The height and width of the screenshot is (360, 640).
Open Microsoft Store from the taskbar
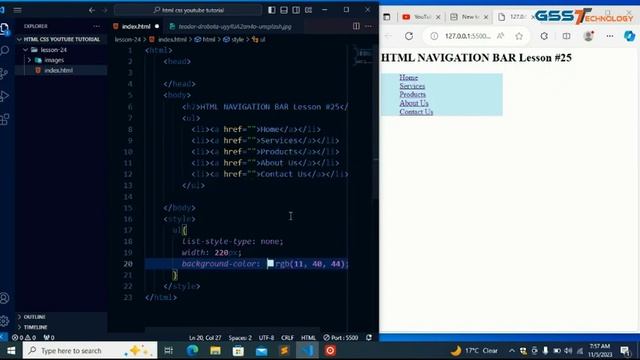pos(238,351)
